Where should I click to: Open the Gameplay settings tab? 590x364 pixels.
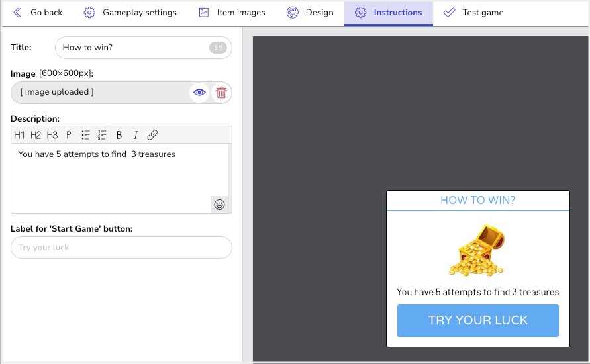click(x=130, y=13)
